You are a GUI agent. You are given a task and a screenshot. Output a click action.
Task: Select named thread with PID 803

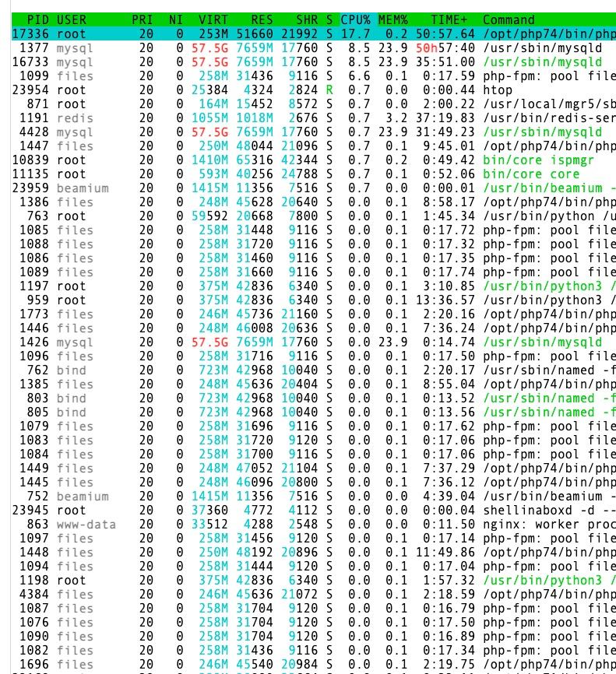point(314,398)
